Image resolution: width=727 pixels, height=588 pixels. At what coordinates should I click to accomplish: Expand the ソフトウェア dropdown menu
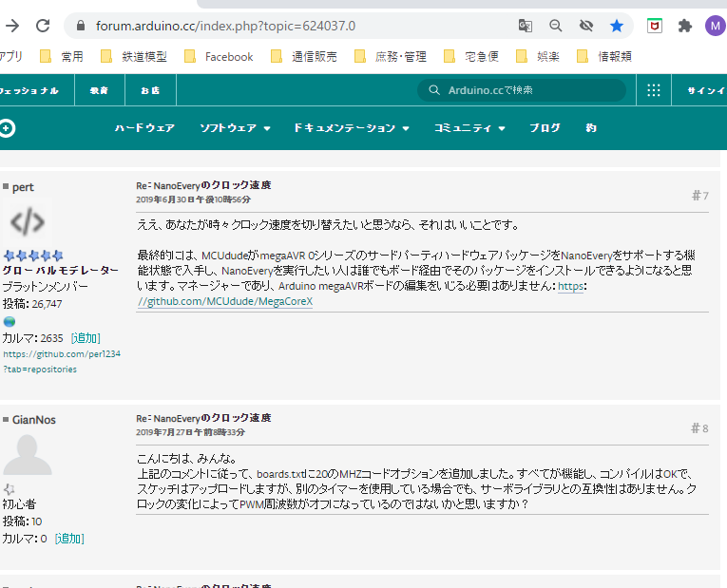point(235,128)
